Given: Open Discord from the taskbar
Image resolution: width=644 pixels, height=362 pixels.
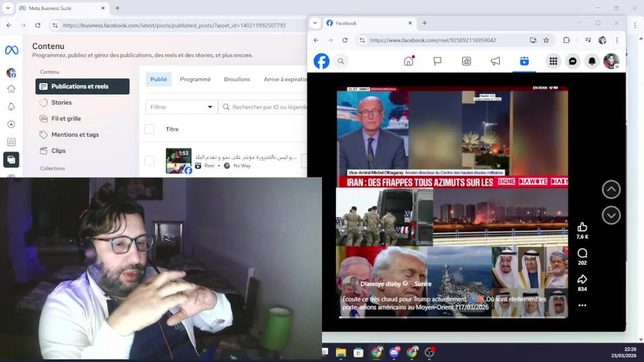Looking at the screenshot, I should tap(394, 352).
